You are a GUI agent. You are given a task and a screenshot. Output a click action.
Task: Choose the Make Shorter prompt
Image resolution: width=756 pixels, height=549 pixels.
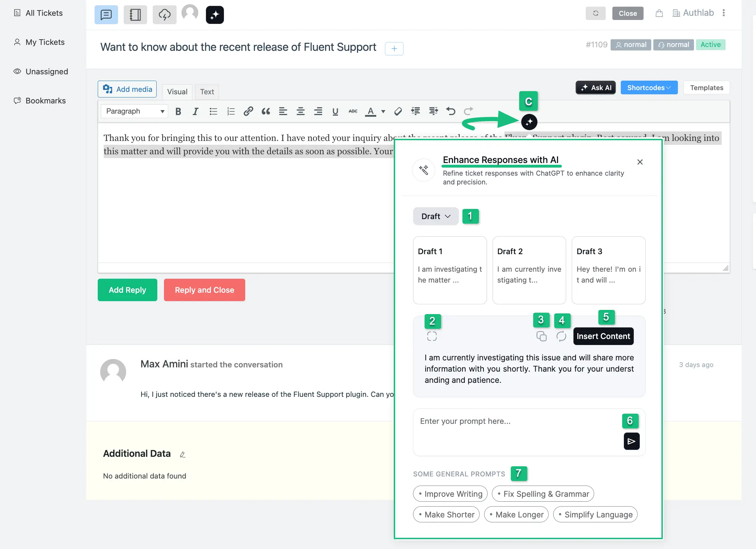[x=446, y=515]
